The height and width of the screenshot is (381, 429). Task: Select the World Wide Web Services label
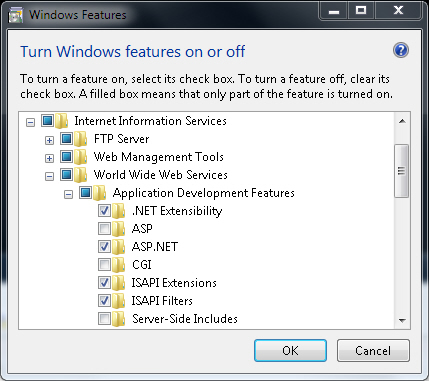[160, 175]
